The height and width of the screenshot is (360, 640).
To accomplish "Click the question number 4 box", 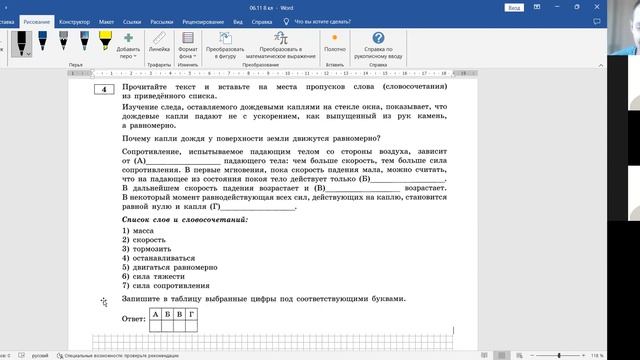I will click(x=104, y=89).
